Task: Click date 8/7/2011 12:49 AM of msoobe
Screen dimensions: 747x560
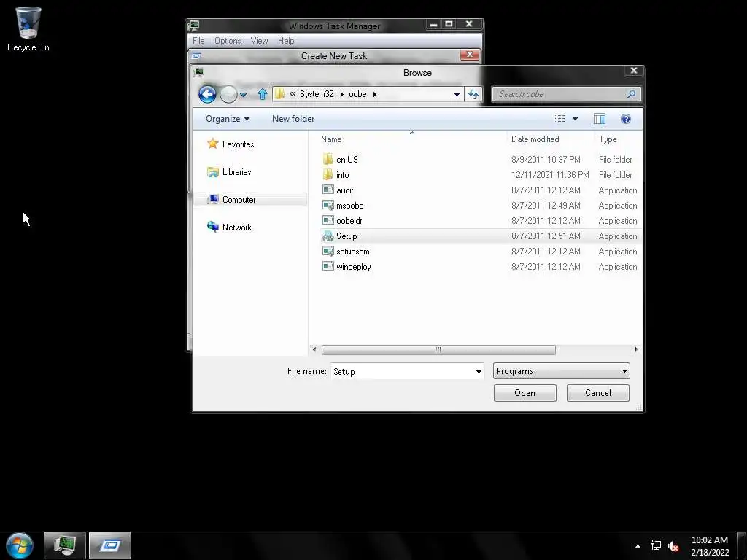Action: (546, 205)
